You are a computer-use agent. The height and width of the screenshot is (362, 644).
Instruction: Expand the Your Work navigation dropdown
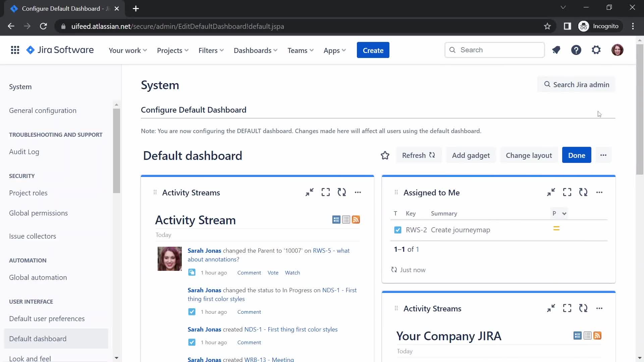[128, 50]
